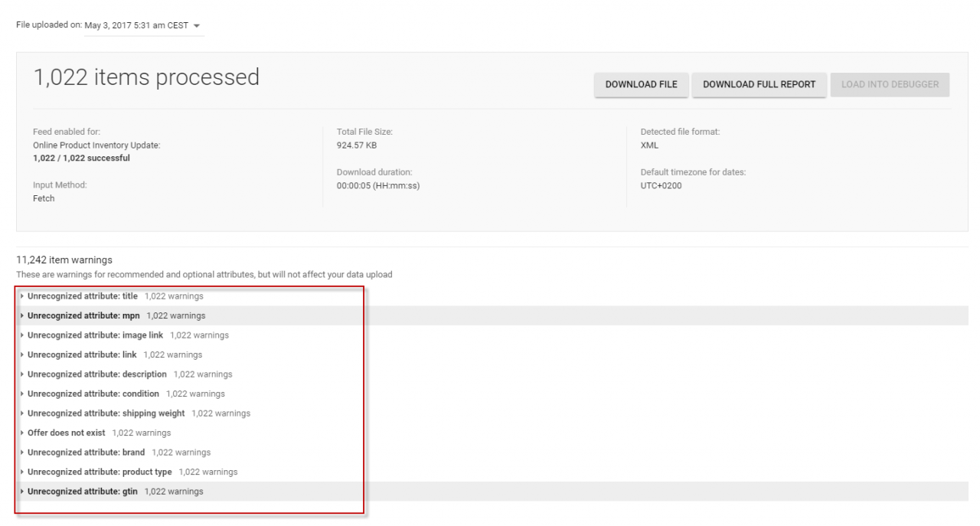Viewport: 980px width, 526px height.
Task: Expand the Unrecognized attribute: link warning
Action: 111,355
